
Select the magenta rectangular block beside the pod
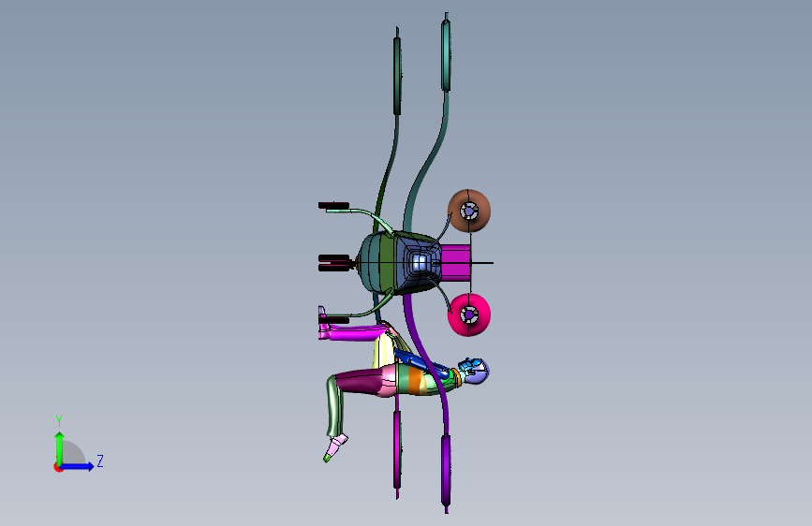[x=456, y=263]
